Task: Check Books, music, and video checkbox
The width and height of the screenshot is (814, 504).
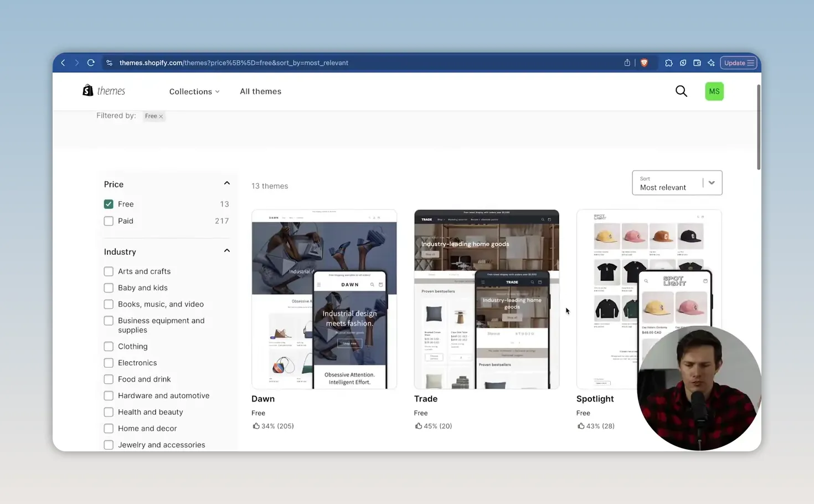Action: tap(109, 304)
